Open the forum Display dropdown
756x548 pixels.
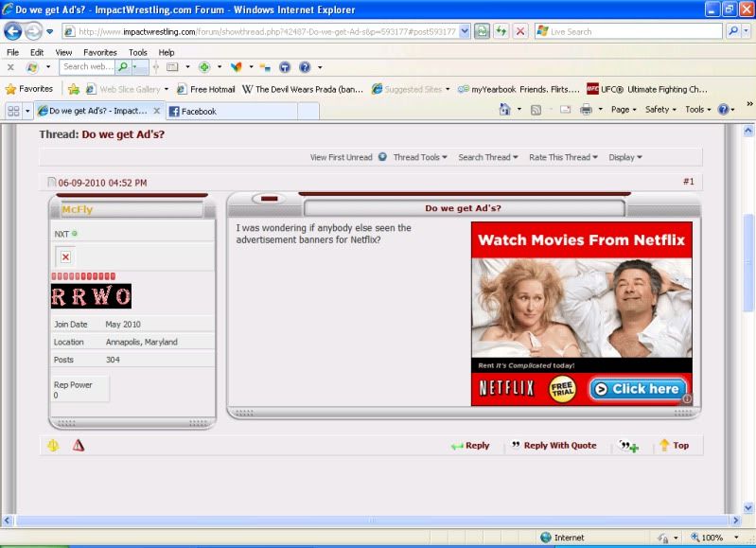[x=624, y=157]
